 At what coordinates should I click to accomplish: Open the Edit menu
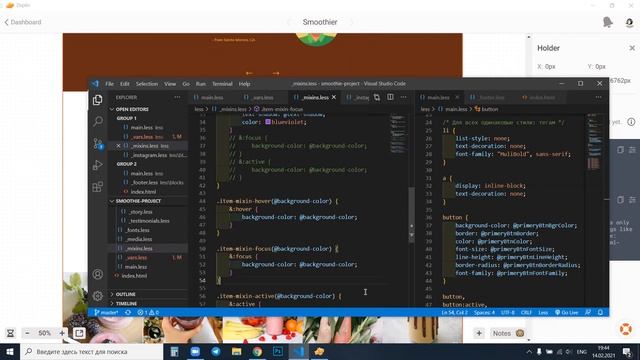[x=124, y=84]
